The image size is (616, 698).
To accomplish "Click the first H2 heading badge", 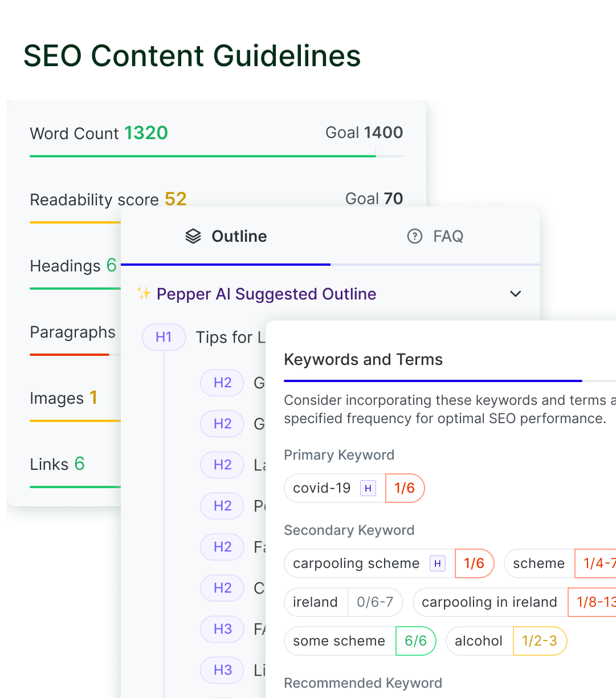I will pos(222,383).
